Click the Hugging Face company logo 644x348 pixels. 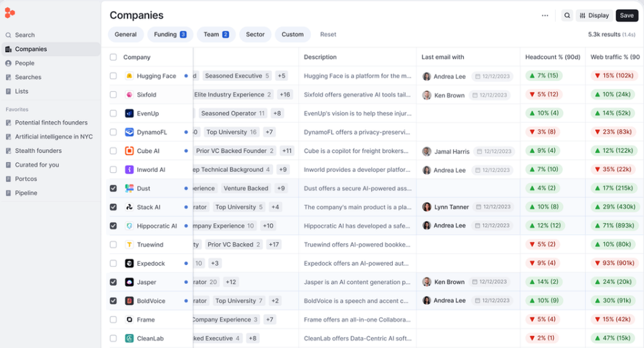[129, 76]
